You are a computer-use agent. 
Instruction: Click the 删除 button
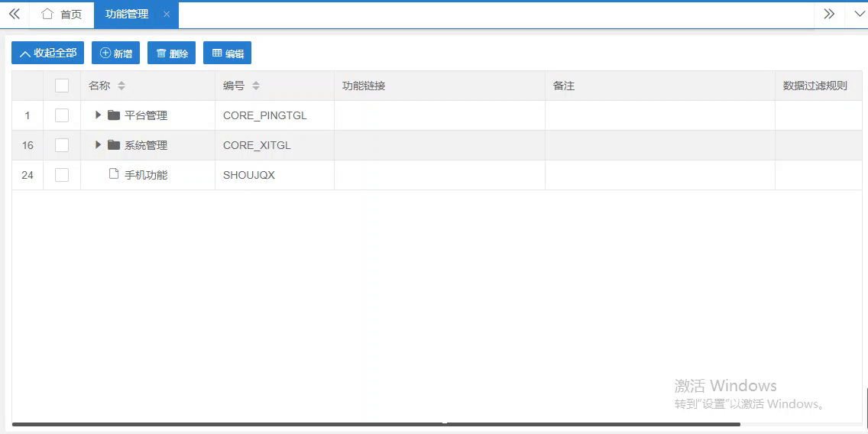(x=172, y=53)
